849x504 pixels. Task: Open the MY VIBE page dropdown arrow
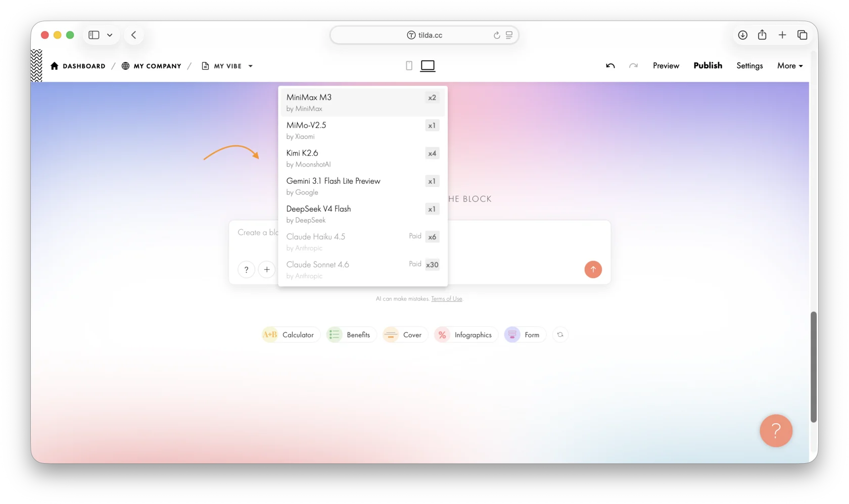tap(251, 66)
